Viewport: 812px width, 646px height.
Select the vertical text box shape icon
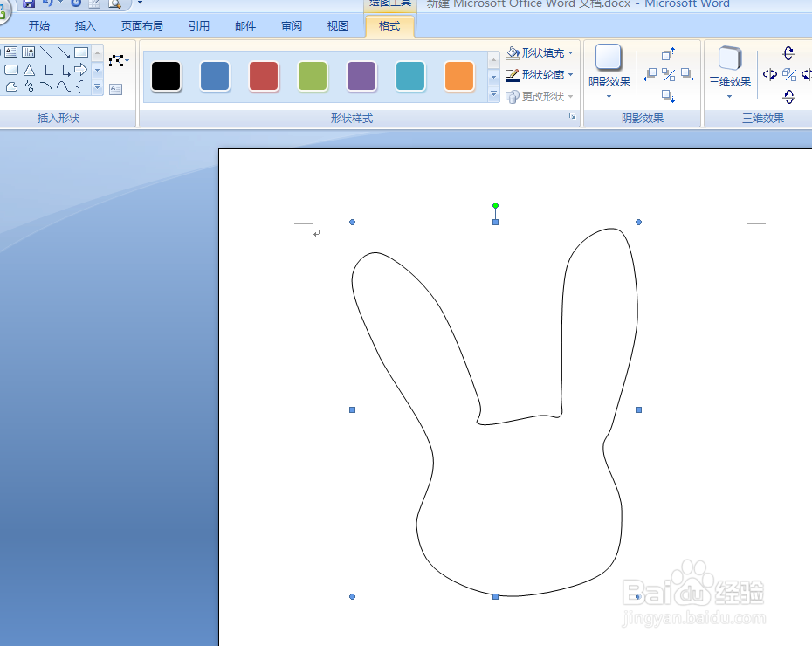click(29, 52)
